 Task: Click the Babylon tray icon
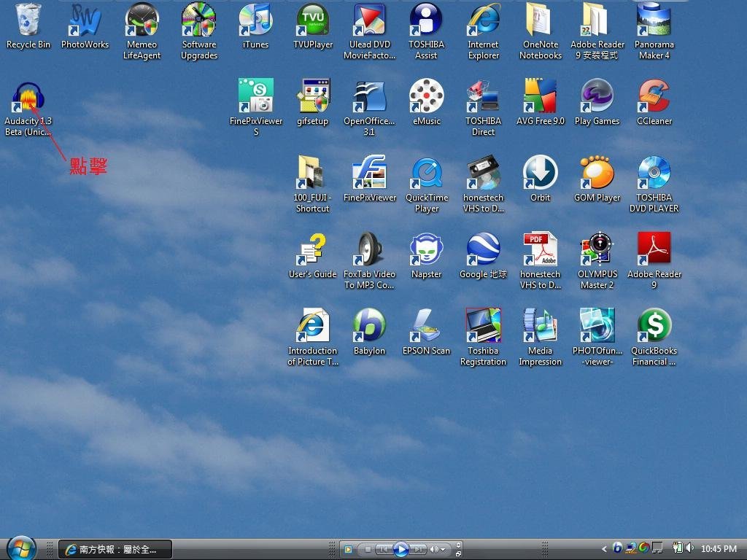pos(617,548)
